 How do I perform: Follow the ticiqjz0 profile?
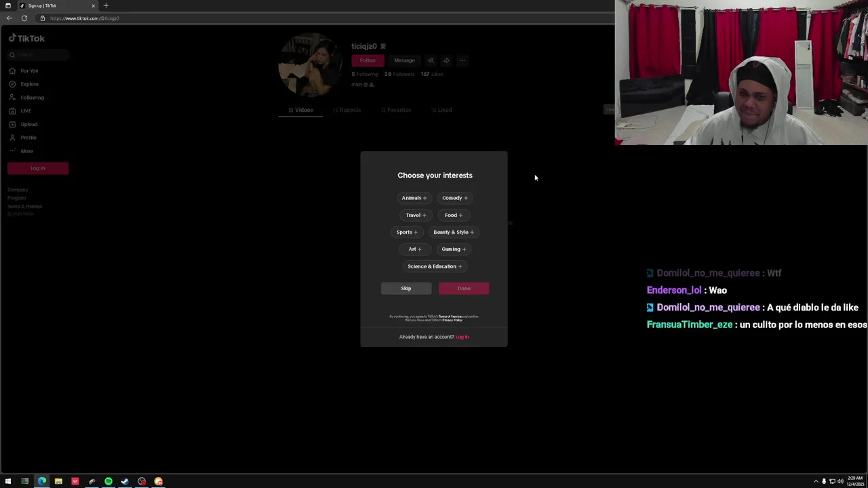click(368, 60)
